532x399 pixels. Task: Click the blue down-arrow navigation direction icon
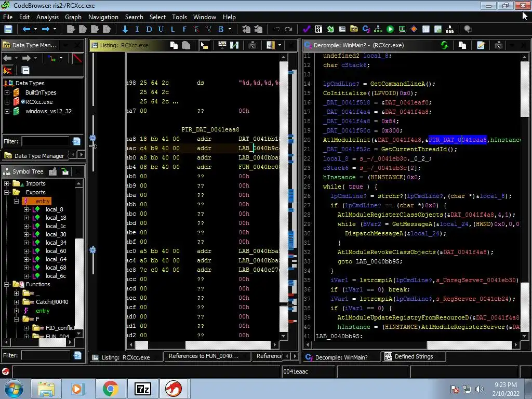click(125, 29)
